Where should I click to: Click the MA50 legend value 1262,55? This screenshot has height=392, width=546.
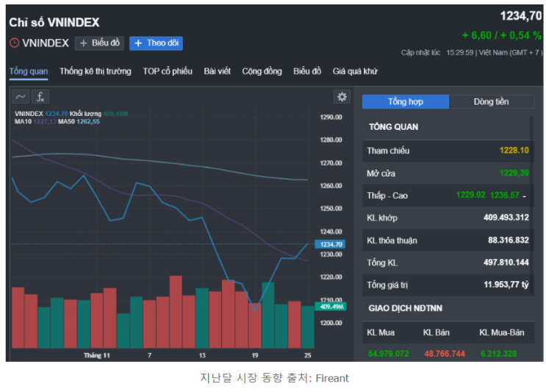[88, 122]
